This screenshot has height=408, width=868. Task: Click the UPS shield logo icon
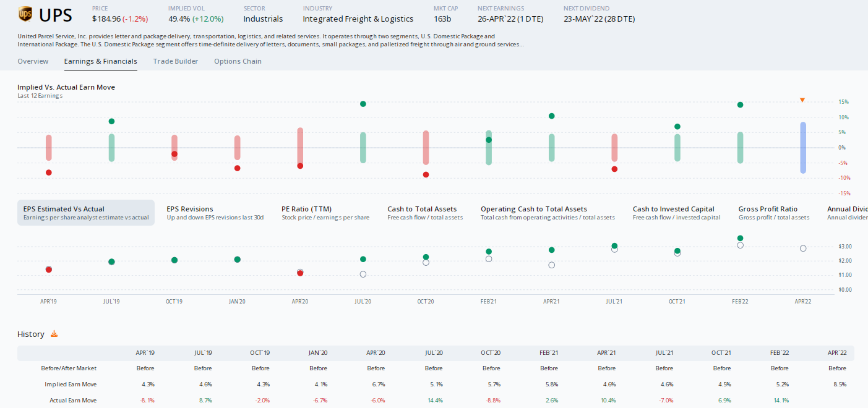pyautogui.click(x=25, y=14)
